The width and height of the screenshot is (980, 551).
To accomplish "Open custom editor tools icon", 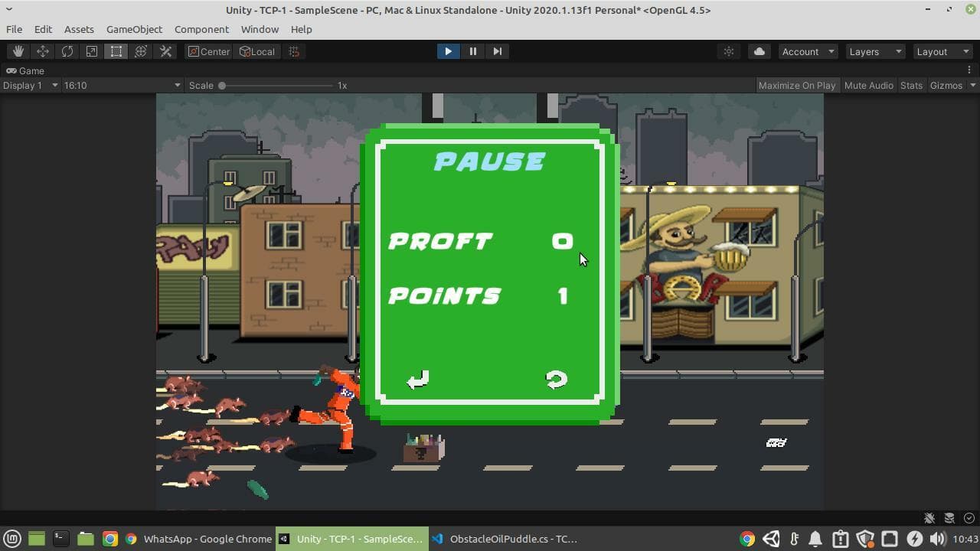I will coord(165,51).
